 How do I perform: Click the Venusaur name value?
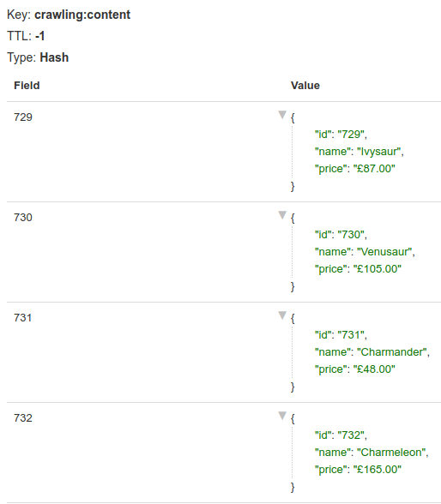pos(386,252)
